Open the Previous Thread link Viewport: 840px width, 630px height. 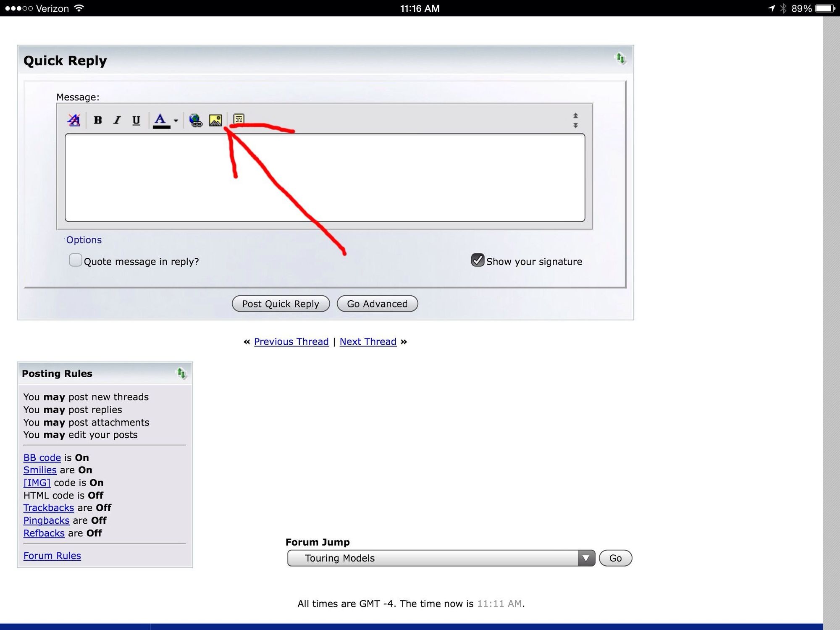(x=291, y=341)
